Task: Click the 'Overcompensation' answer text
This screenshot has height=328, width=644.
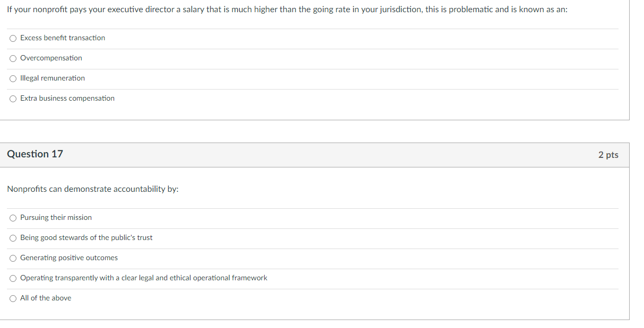Action: pyautogui.click(x=51, y=58)
